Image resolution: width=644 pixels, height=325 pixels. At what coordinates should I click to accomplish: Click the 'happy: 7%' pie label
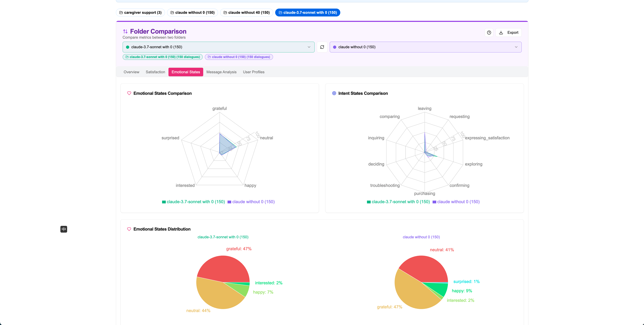(263, 292)
